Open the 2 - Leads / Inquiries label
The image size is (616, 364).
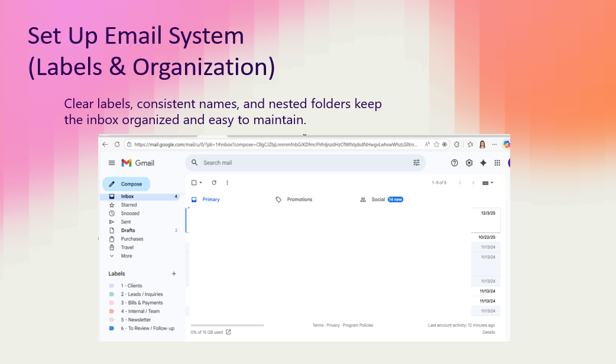click(141, 294)
